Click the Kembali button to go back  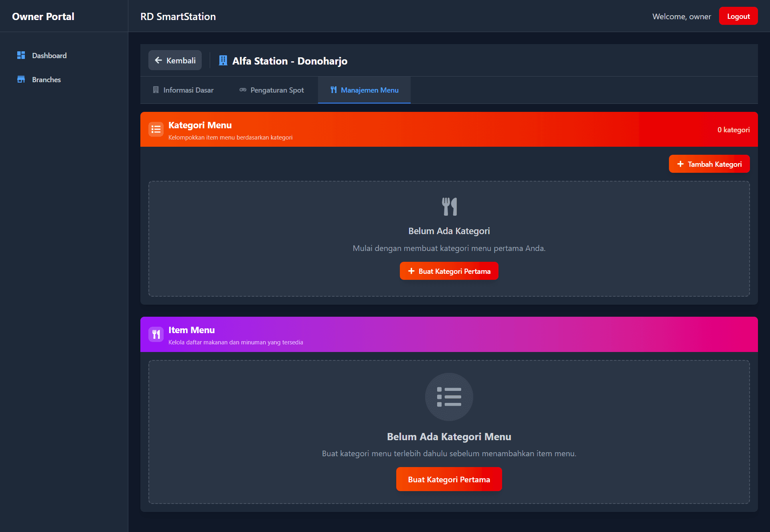click(x=175, y=60)
